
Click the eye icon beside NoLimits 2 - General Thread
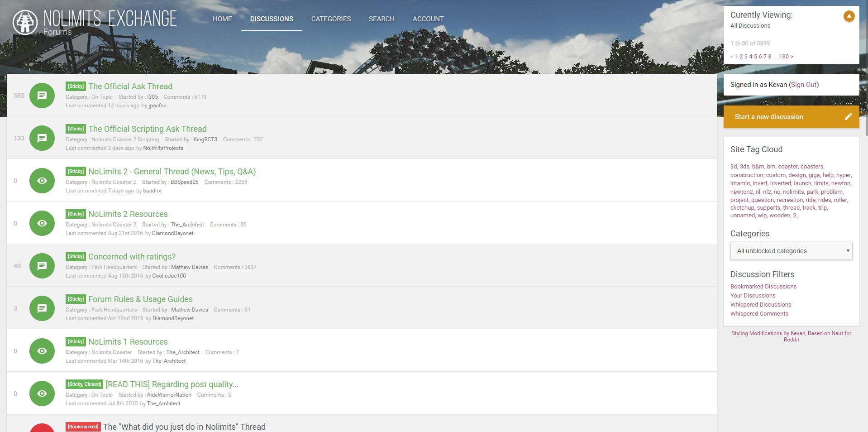click(42, 181)
